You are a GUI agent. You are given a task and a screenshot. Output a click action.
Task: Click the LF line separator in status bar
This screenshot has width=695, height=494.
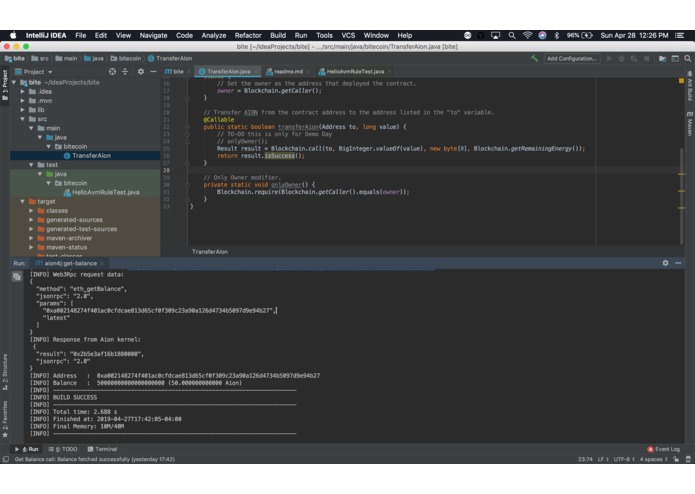[x=603, y=459]
